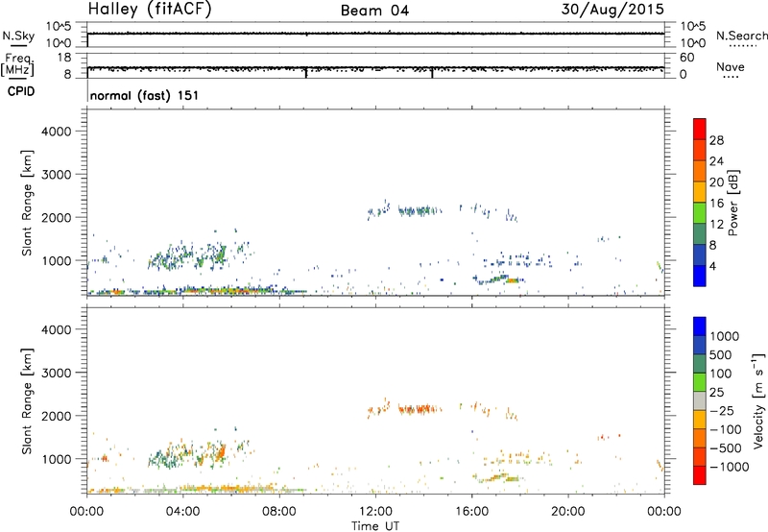Click '3000' on the velocity panel axis
The image size is (768, 532).
pos(57,373)
